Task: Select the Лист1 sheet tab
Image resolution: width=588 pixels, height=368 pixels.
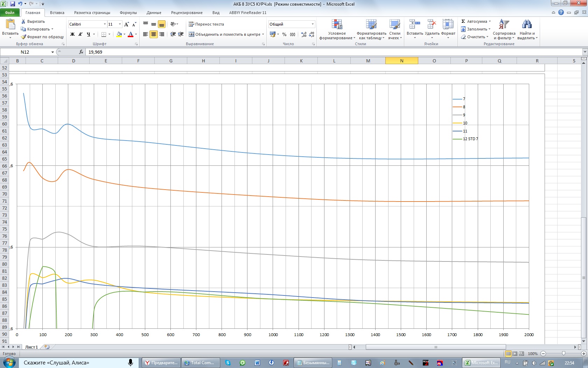Action: pyautogui.click(x=31, y=347)
